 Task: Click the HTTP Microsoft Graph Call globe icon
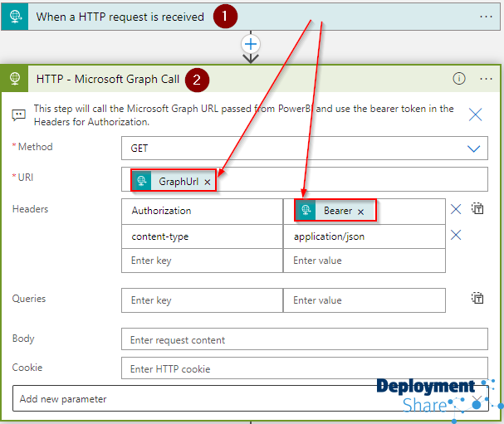15,79
